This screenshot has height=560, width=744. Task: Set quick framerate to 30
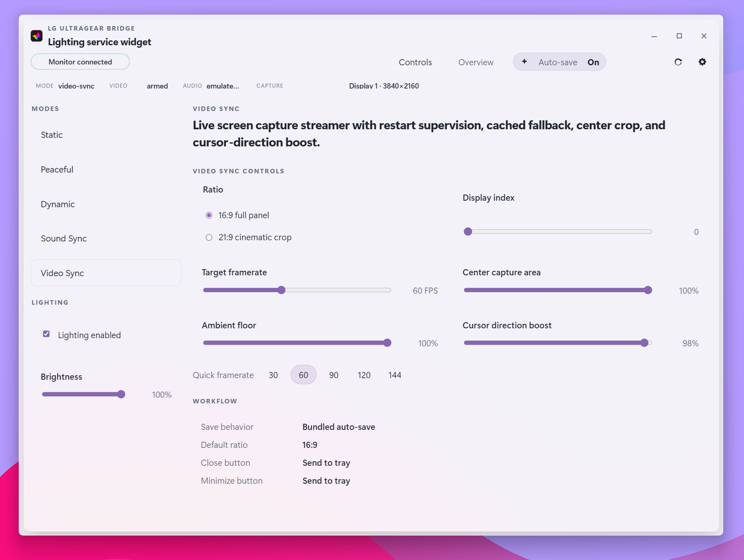[x=273, y=375]
